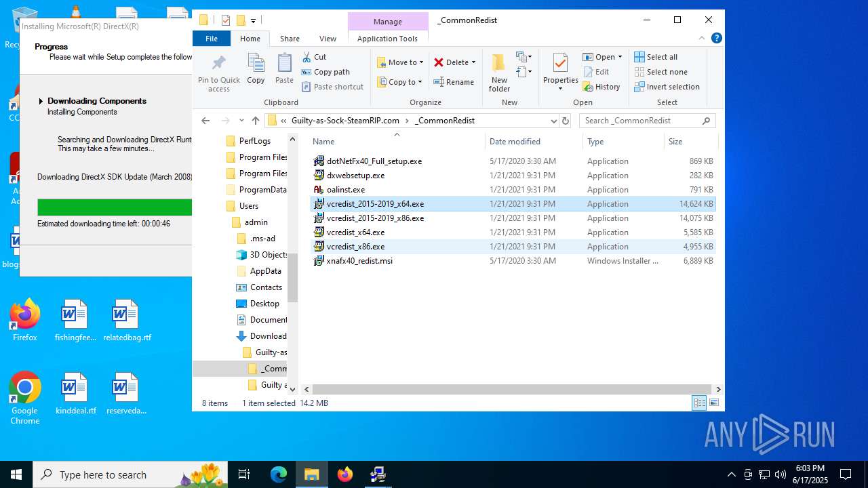Open Firefox desktop shortcut
The width and height of the screenshot is (868, 488).
coord(25,321)
